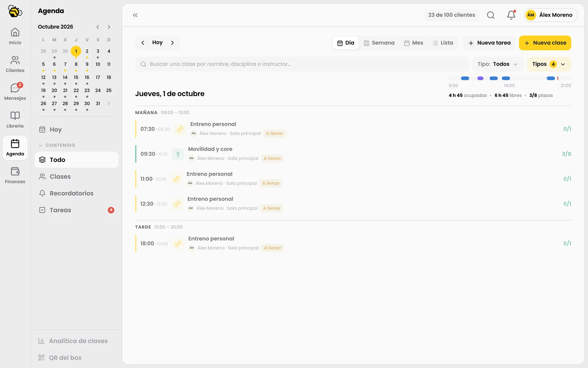The image size is (588, 368).
Task: Go to the previous day arrow
Action: pos(143,43)
